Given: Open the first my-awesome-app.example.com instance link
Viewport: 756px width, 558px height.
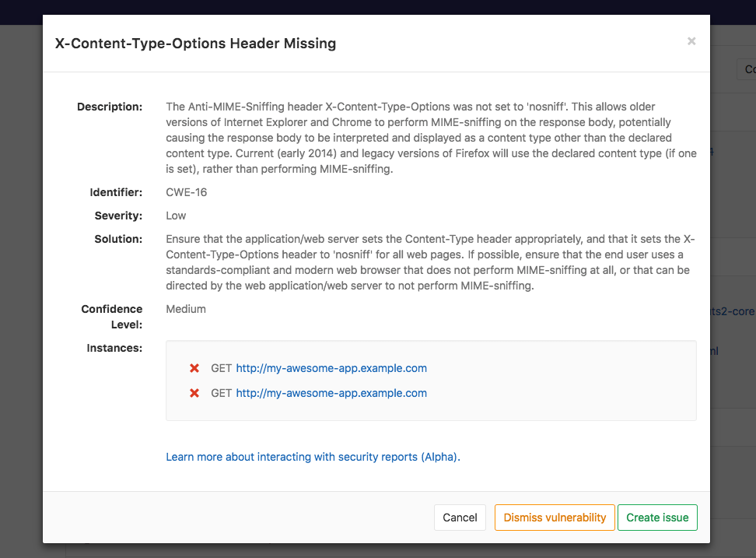Looking at the screenshot, I should point(330,368).
